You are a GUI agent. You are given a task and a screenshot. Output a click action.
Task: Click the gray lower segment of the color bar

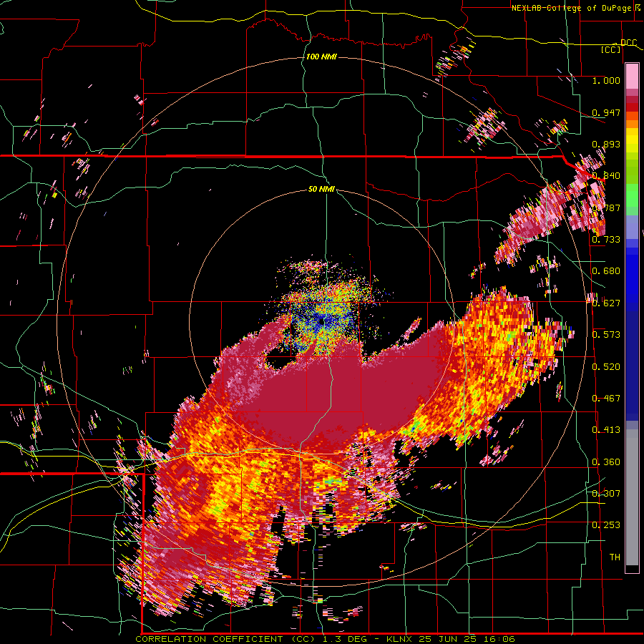(x=632, y=497)
